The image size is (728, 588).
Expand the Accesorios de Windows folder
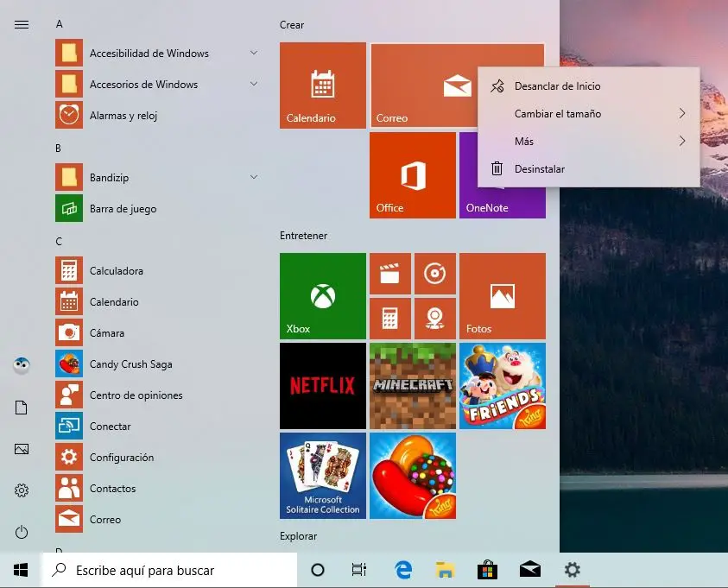tap(253, 85)
